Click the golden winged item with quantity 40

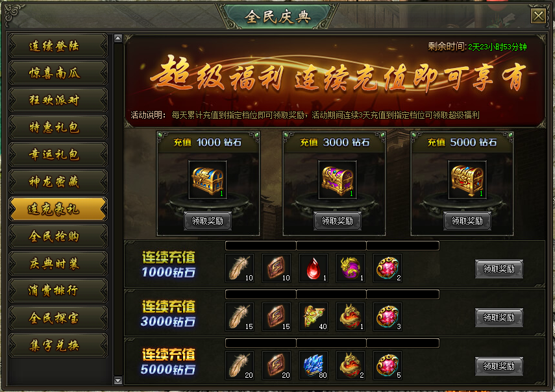coord(314,317)
